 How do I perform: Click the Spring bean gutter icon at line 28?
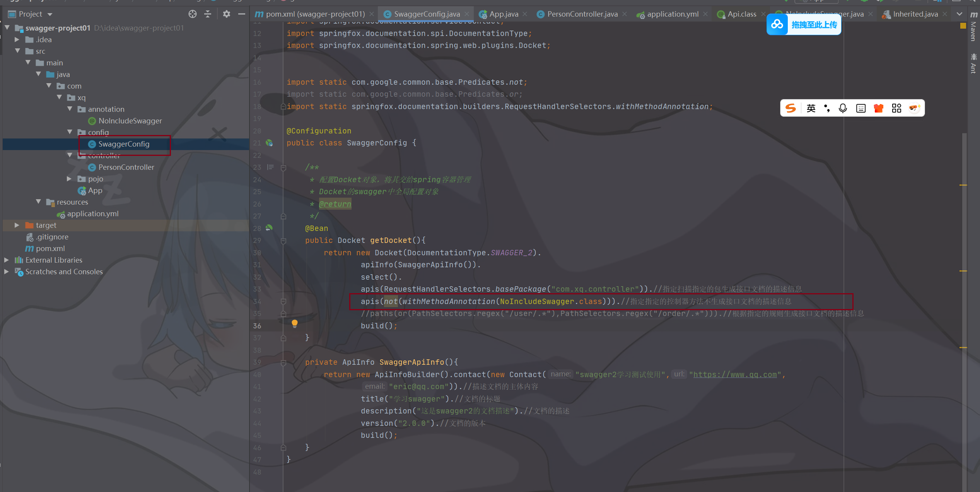point(269,228)
